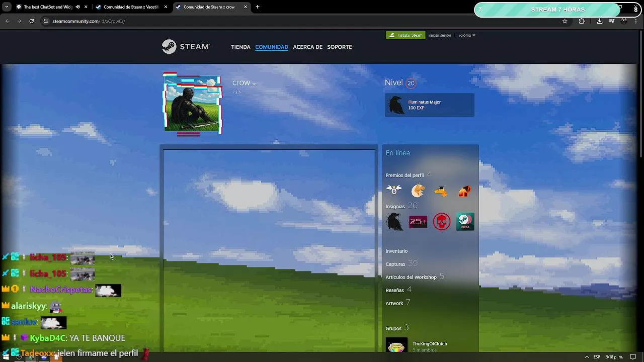644x362 pixels.
Task: Open a new browser tab
Action: click(258, 7)
